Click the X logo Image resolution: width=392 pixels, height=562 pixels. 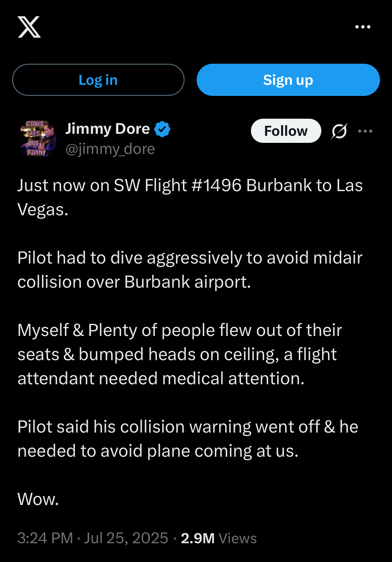click(x=29, y=27)
